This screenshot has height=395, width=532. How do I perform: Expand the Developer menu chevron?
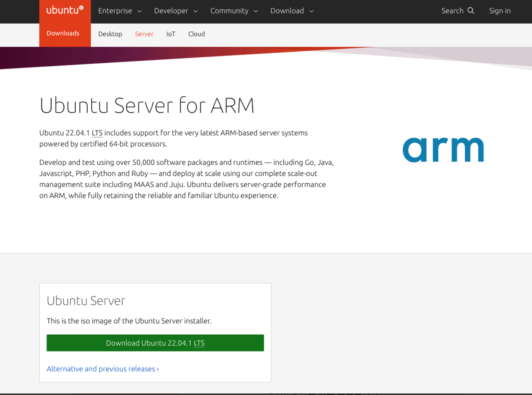(x=196, y=11)
